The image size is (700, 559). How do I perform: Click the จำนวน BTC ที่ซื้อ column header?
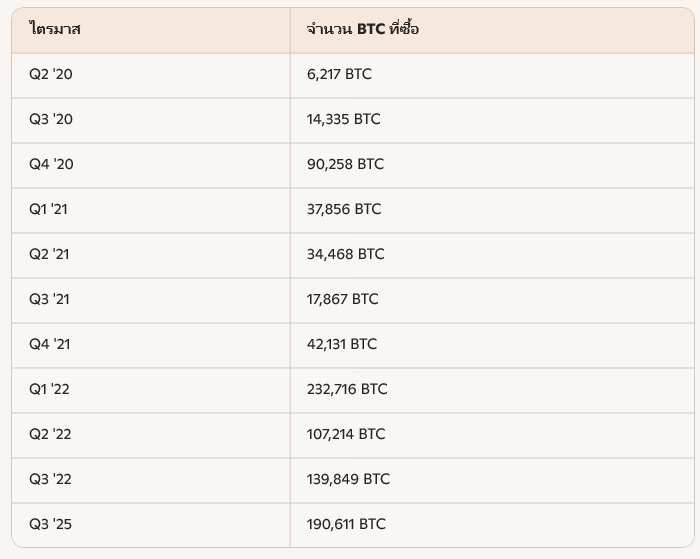coord(363,29)
